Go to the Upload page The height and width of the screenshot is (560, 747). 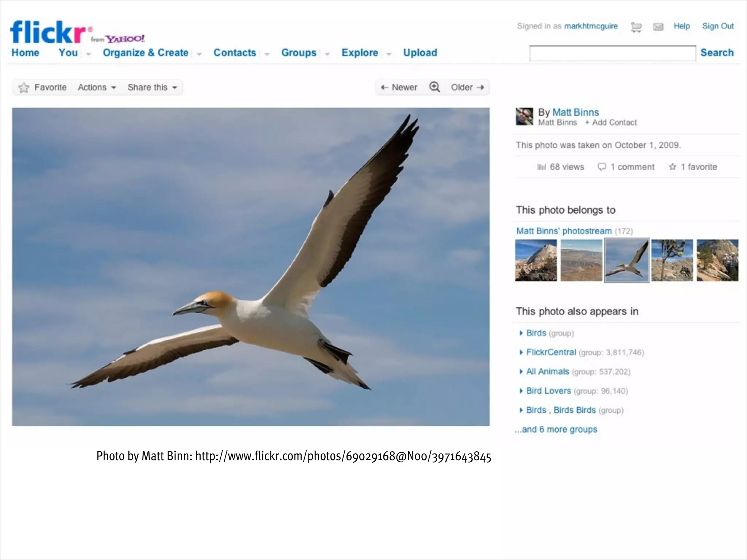(x=420, y=53)
